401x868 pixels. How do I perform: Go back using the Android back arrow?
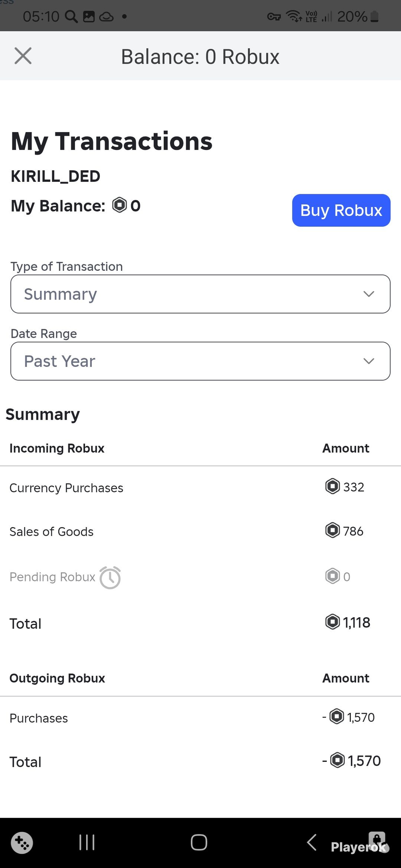point(312,842)
